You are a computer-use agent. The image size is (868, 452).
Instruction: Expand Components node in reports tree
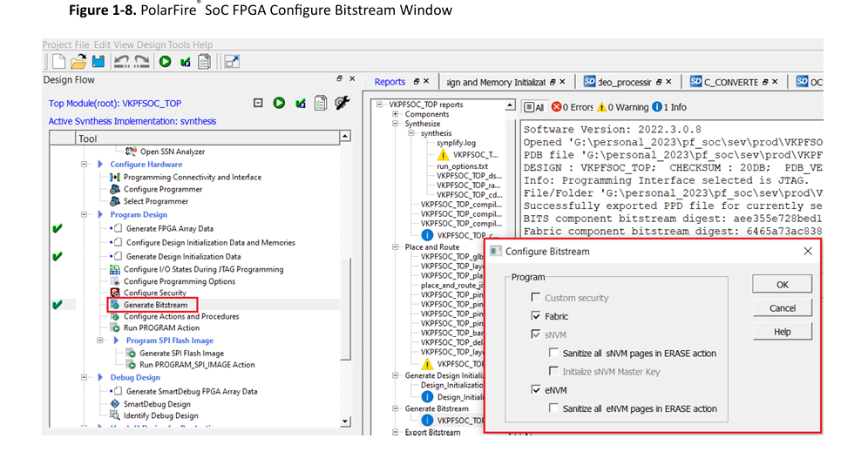396,114
